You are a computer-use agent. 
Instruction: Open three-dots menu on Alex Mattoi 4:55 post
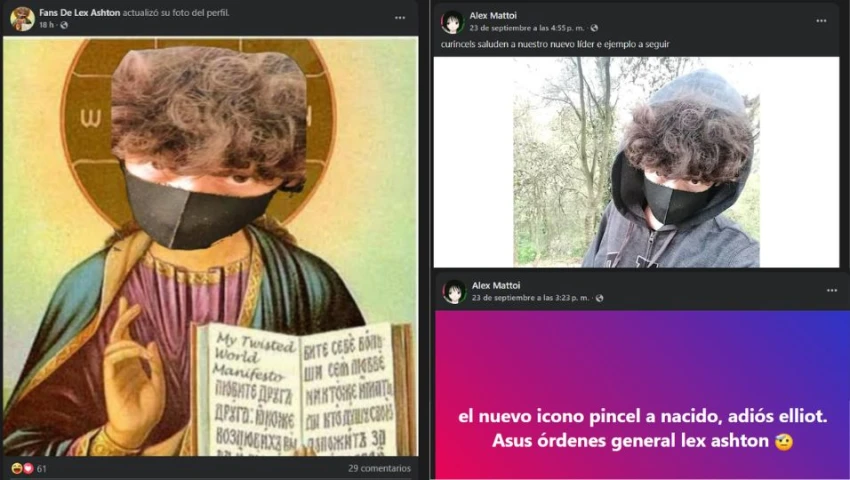(x=821, y=21)
